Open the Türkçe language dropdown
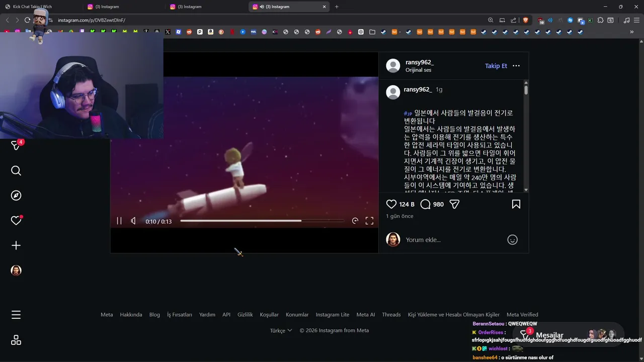Screen dimensions: 644x362 pyautogui.click(x=281, y=330)
